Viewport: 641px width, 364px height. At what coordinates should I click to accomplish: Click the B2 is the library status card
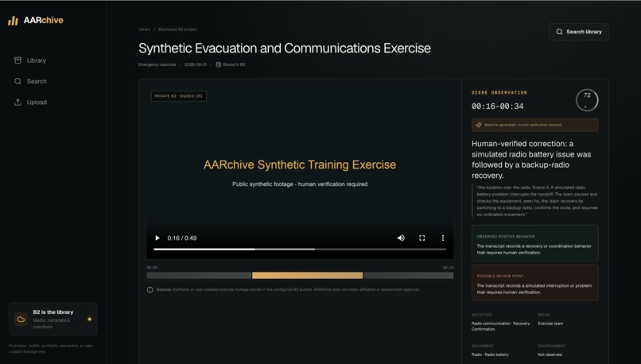tap(52, 319)
